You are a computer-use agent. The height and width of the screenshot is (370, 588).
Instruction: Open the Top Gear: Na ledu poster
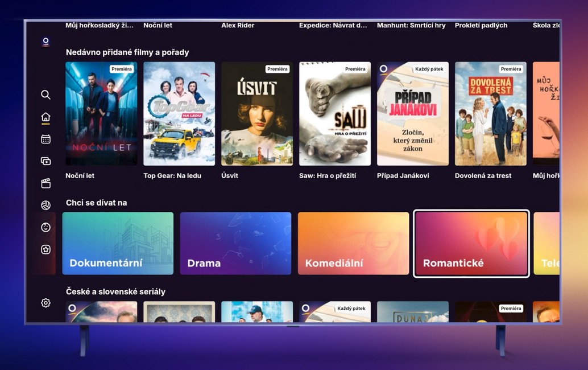coord(179,114)
